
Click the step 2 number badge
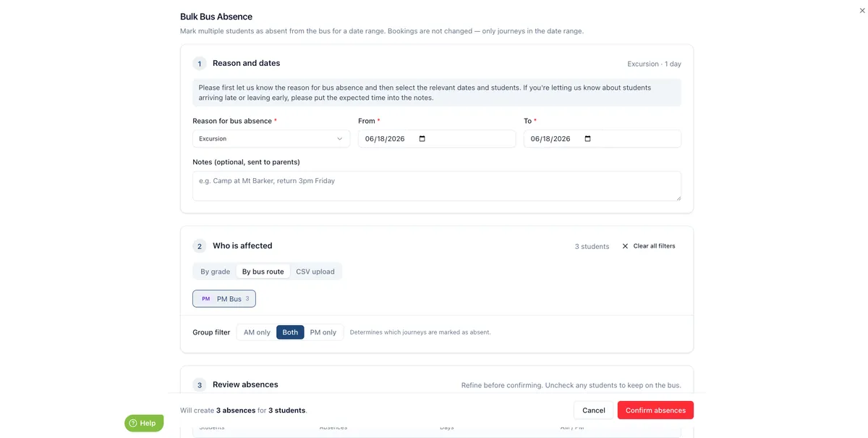(200, 246)
